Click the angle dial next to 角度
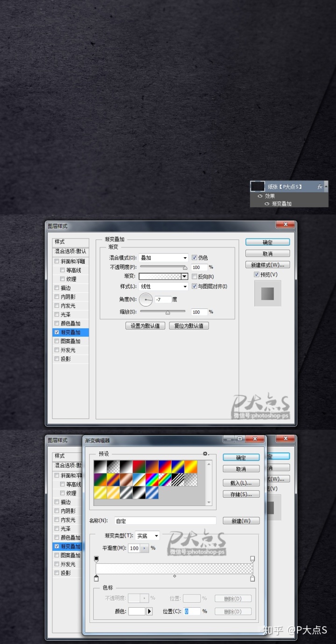This screenshot has width=336, height=644. 146,299
